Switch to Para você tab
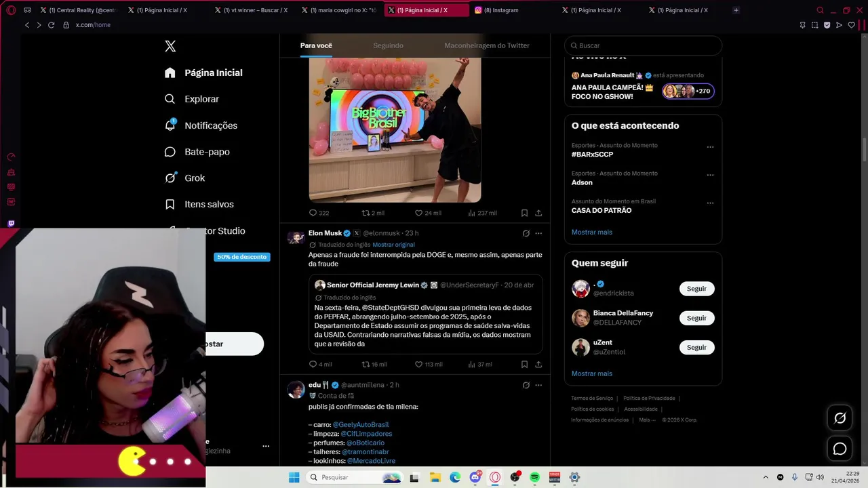The height and width of the screenshot is (488, 868). 316,45
